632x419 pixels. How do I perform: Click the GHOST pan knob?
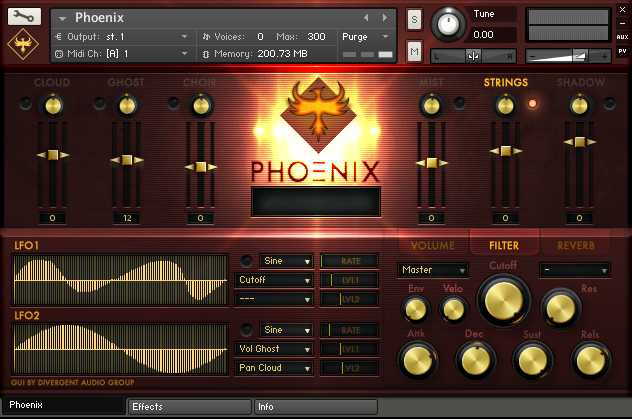pos(127,106)
